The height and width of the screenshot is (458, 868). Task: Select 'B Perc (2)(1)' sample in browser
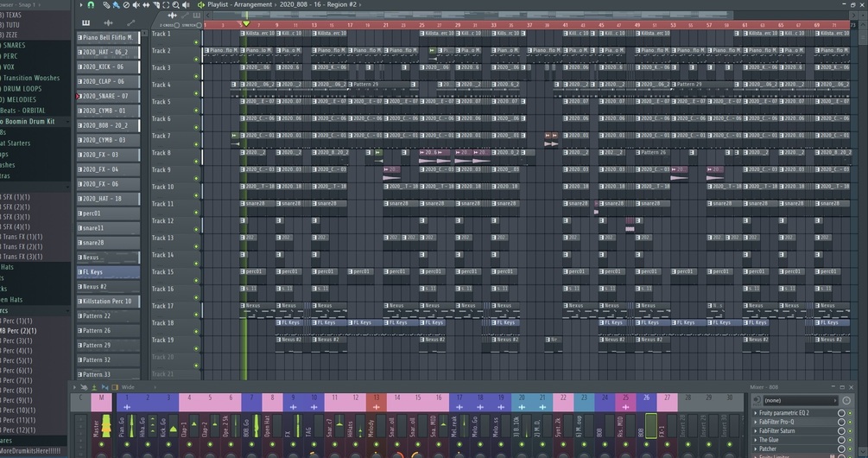[x=18, y=331]
